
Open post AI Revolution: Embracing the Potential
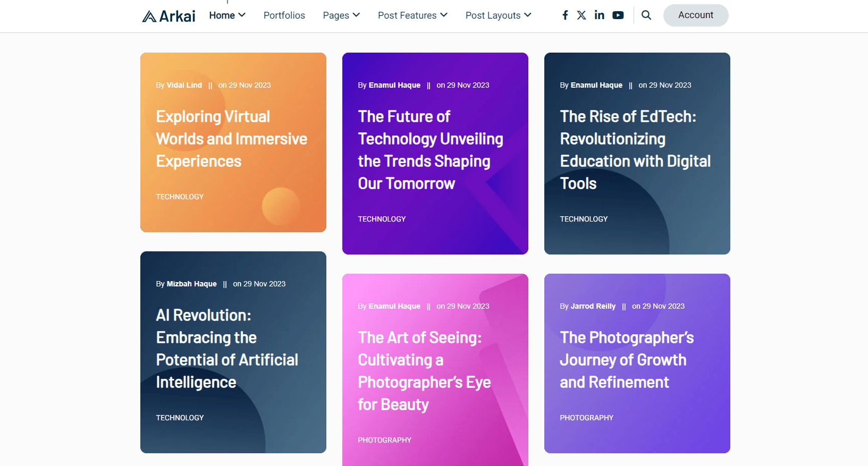point(227,349)
